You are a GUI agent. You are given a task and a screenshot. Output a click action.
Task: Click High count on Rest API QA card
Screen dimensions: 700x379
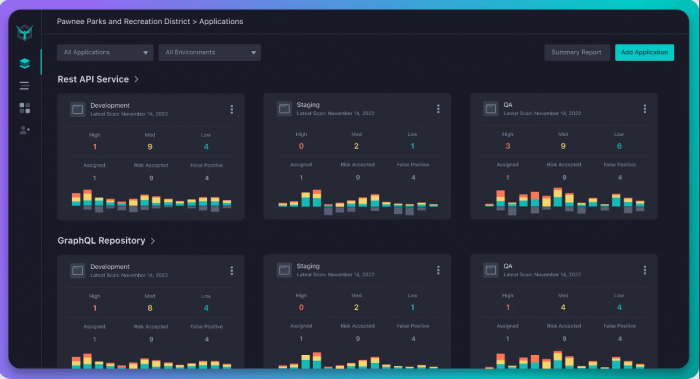click(x=508, y=146)
